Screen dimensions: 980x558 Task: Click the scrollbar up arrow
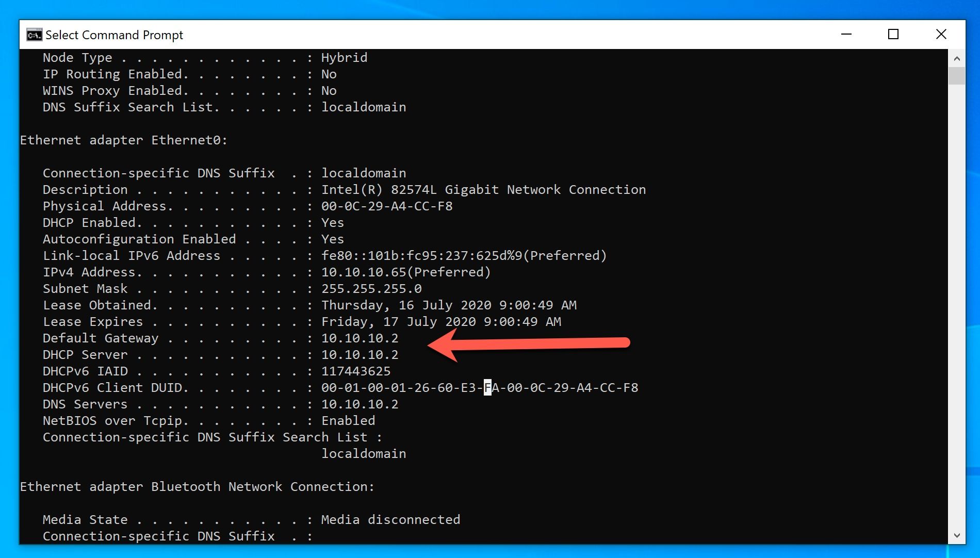957,58
